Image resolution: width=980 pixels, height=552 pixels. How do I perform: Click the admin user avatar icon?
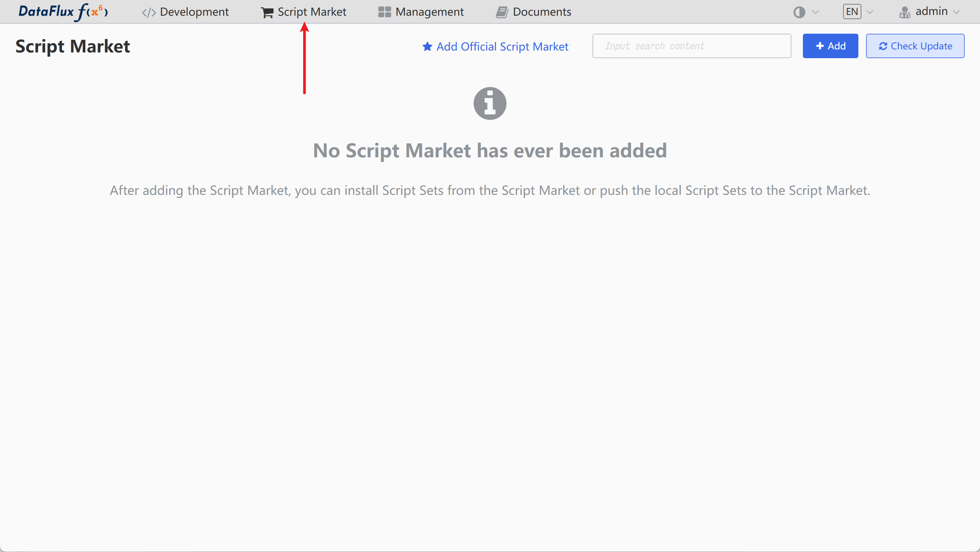pyautogui.click(x=905, y=12)
